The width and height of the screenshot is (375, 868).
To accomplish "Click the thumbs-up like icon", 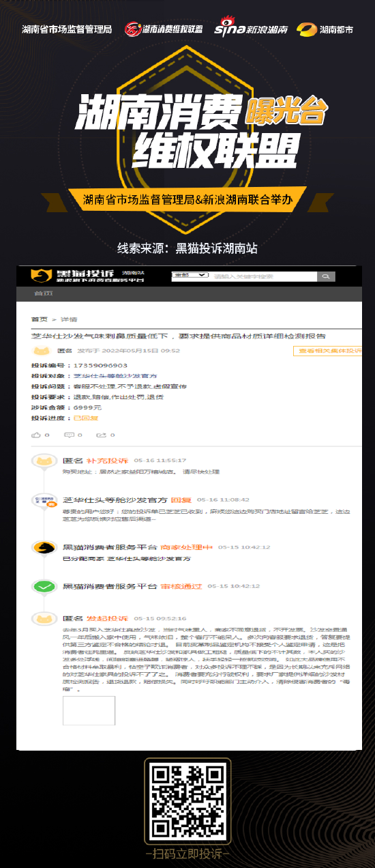I will click(36, 435).
